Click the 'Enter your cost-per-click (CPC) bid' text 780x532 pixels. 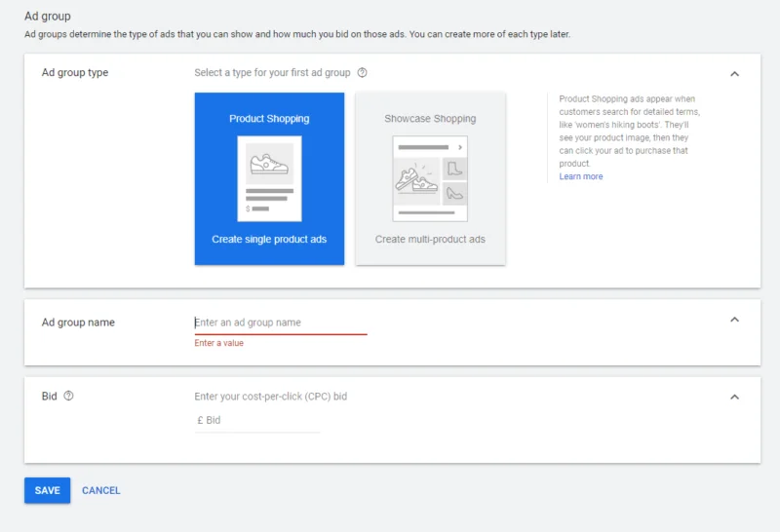pyautogui.click(x=271, y=397)
